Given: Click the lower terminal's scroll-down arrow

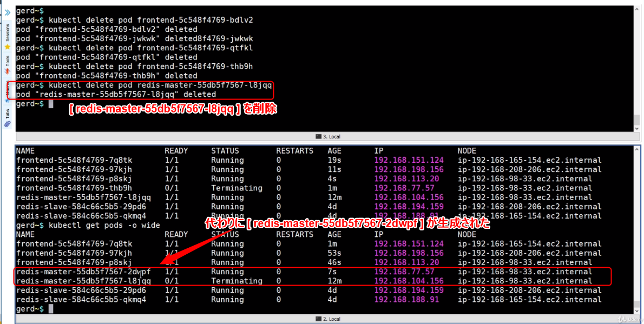Looking at the screenshot, I should [636, 311].
